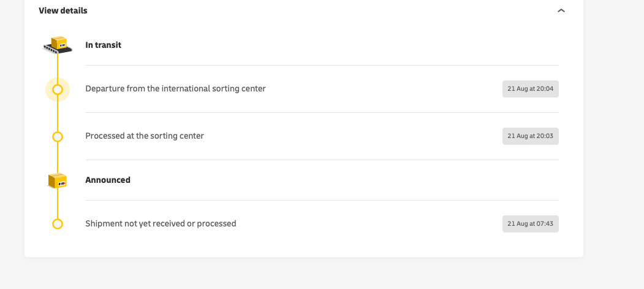644x289 pixels.
Task: Select the highlighted Departure timeline marker
Action: 58,90
